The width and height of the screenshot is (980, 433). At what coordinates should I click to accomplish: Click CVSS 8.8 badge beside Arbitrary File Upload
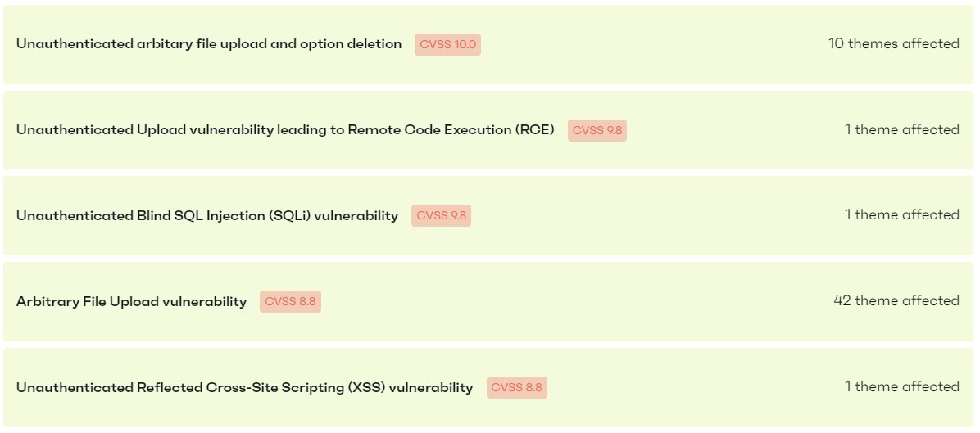[290, 302]
